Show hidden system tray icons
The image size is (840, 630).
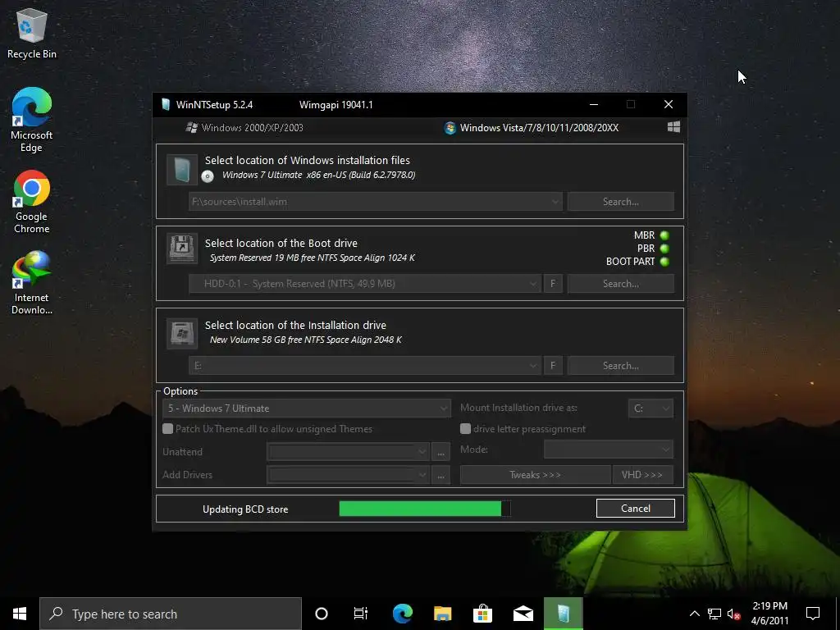[x=694, y=614]
